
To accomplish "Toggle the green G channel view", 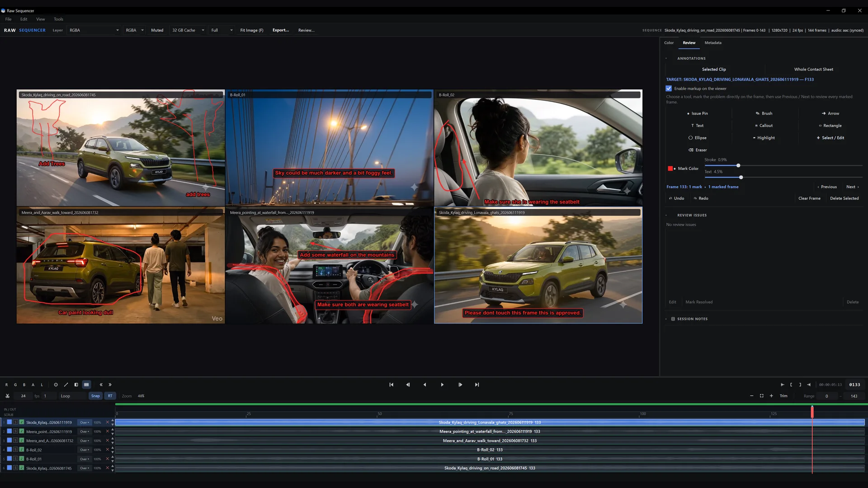I will click(15, 385).
